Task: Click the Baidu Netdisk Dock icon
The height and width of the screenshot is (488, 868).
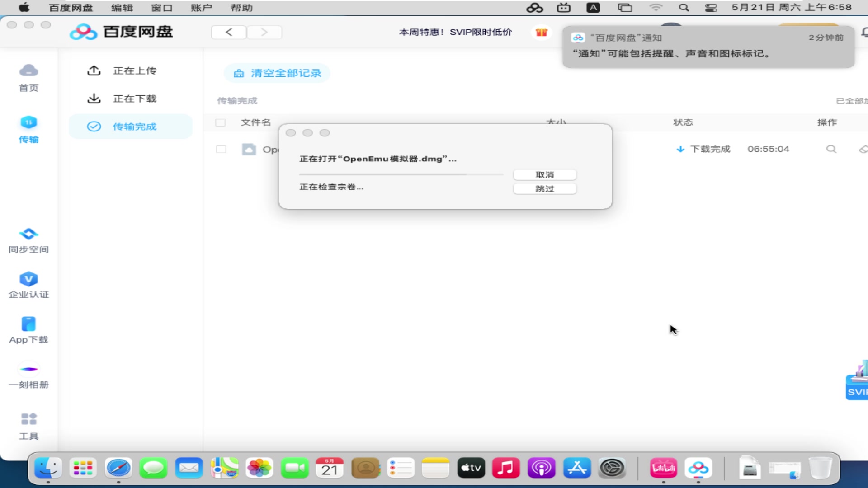Action: tap(698, 468)
